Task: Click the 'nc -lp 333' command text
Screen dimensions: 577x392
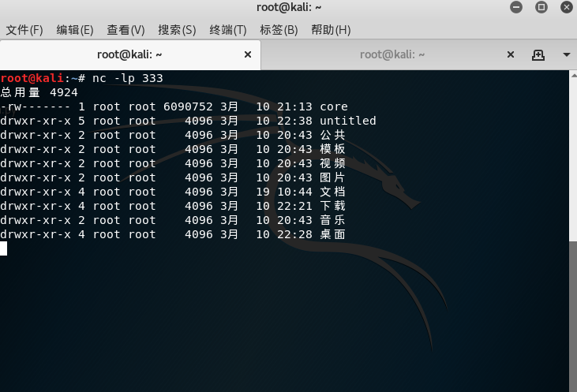Action: pyautogui.click(x=127, y=78)
